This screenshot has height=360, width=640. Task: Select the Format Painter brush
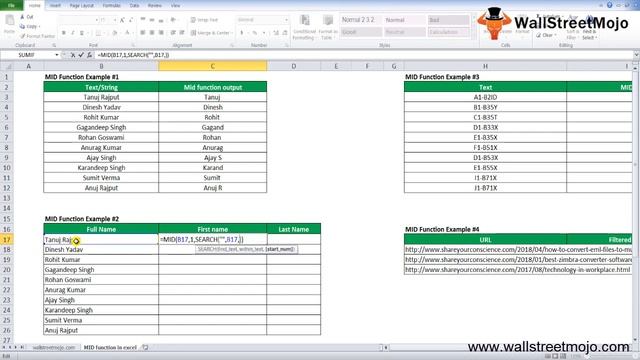click(37, 36)
